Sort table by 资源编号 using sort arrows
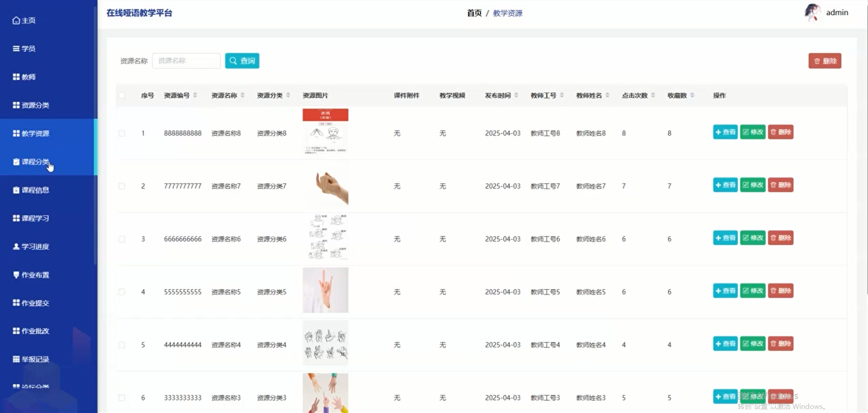Image resolution: width=868 pixels, height=413 pixels. pyautogui.click(x=195, y=95)
